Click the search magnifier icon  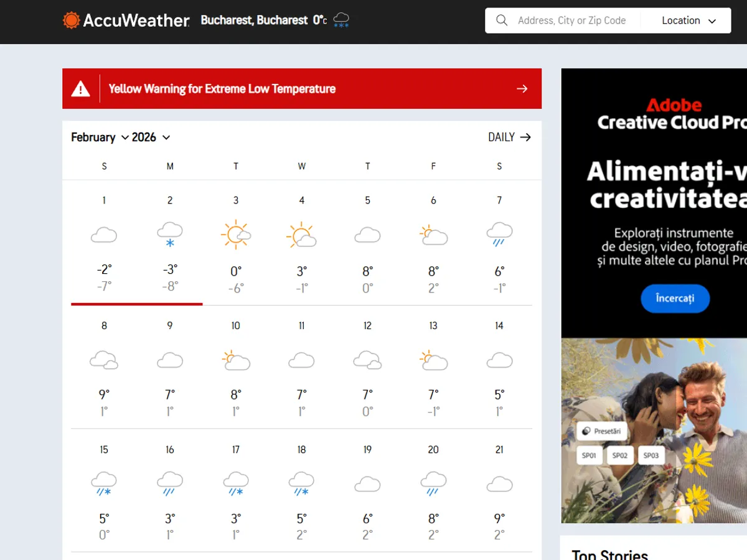click(x=502, y=20)
